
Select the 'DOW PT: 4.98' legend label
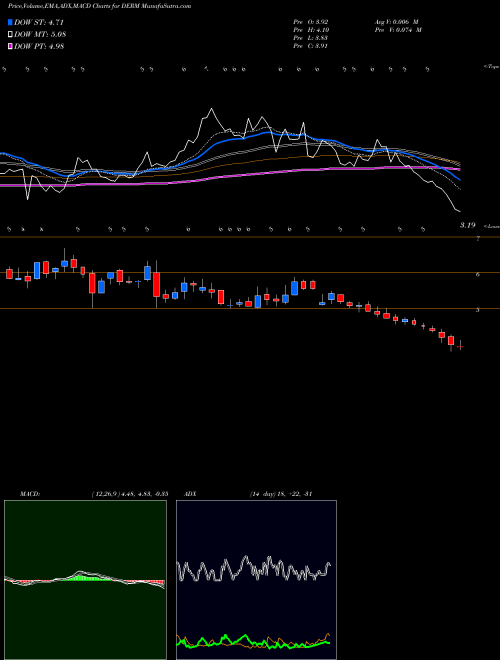click(x=39, y=46)
